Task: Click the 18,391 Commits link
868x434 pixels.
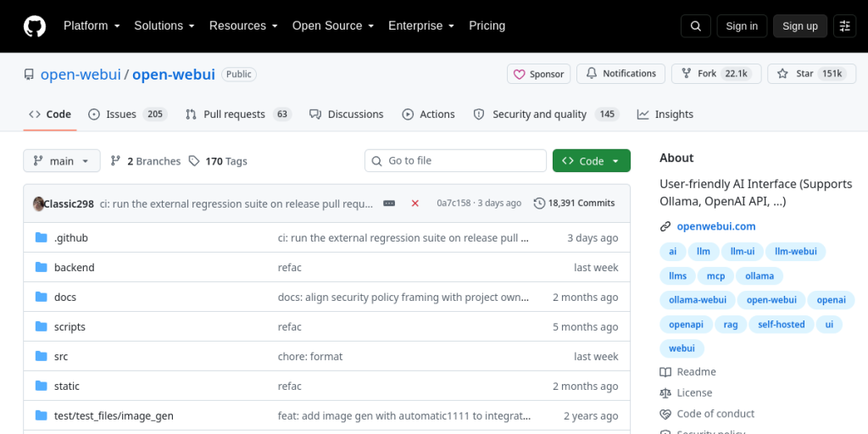Action: (x=574, y=203)
